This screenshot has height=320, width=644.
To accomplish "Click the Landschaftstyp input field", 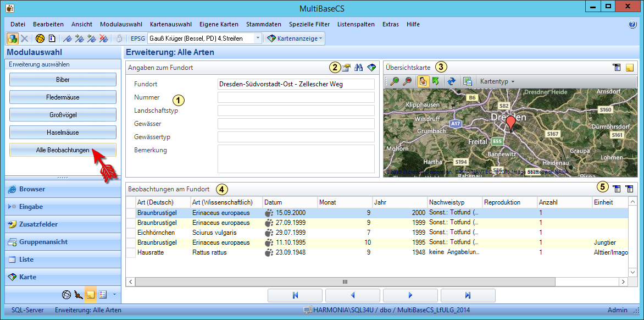I will pos(296,111).
